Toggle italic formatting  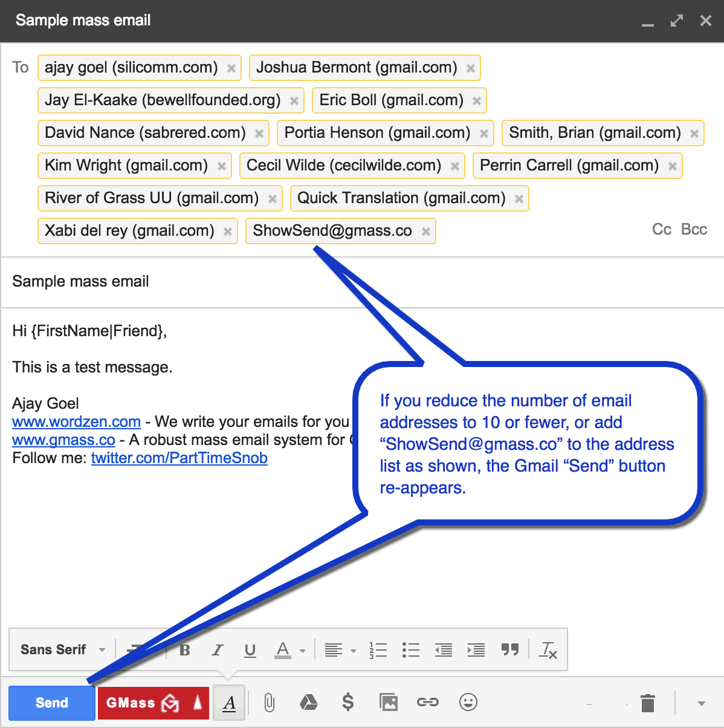[x=218, y=650]
